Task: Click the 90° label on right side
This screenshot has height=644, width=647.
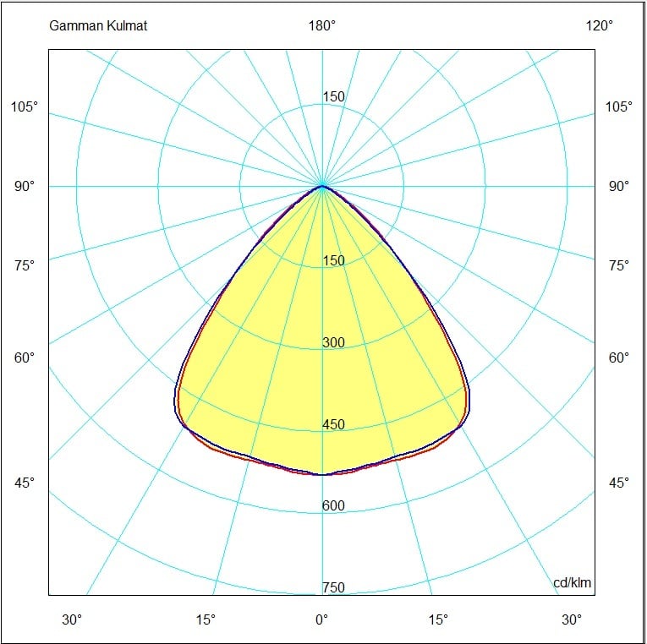Action: (619, 186)
